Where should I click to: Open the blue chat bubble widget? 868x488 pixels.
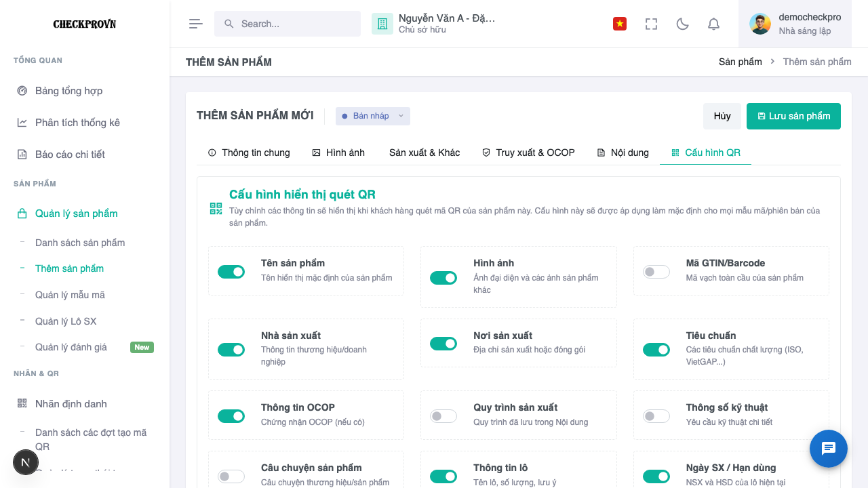pos(829,449)
